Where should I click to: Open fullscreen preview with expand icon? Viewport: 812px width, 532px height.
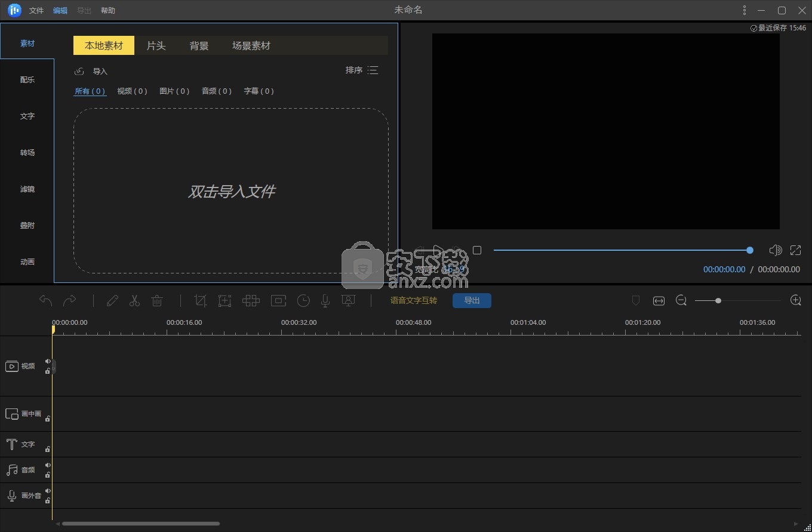[x=796, y=250]
